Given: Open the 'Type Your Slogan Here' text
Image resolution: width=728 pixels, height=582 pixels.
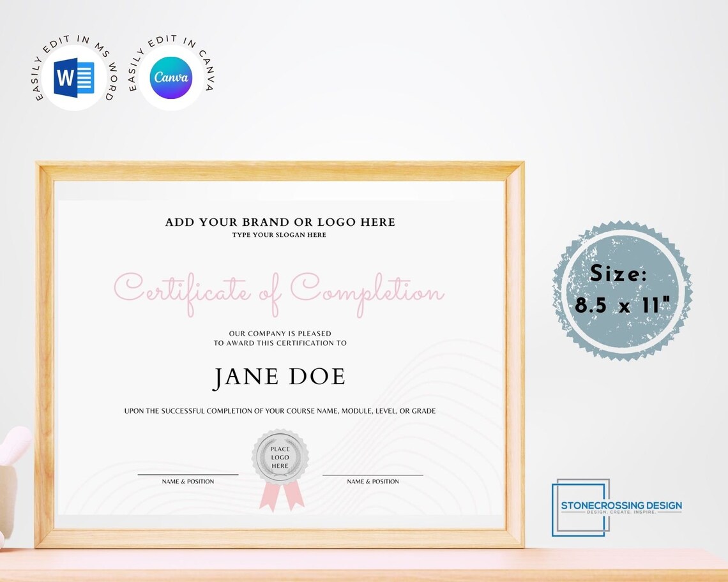Looking at the screenshot, I should pos(278,235).
